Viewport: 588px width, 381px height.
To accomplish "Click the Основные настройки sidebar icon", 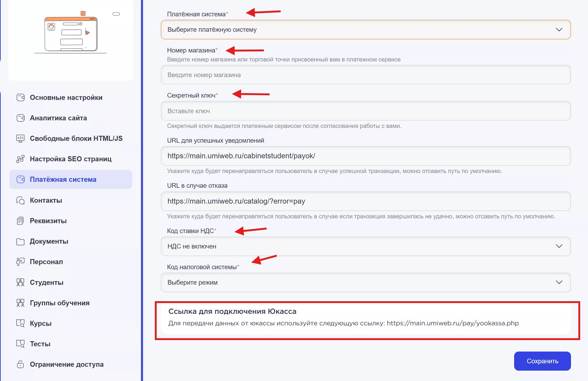I will coord(20,98).
